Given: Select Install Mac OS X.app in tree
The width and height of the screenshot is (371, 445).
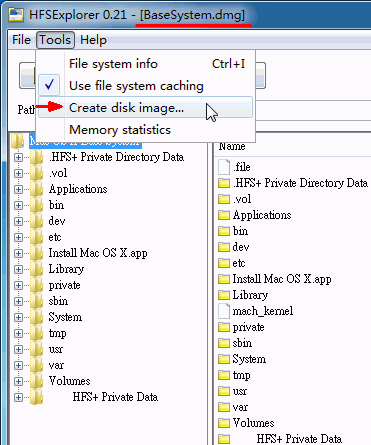Looking at the screenshot, I should 98,253.
